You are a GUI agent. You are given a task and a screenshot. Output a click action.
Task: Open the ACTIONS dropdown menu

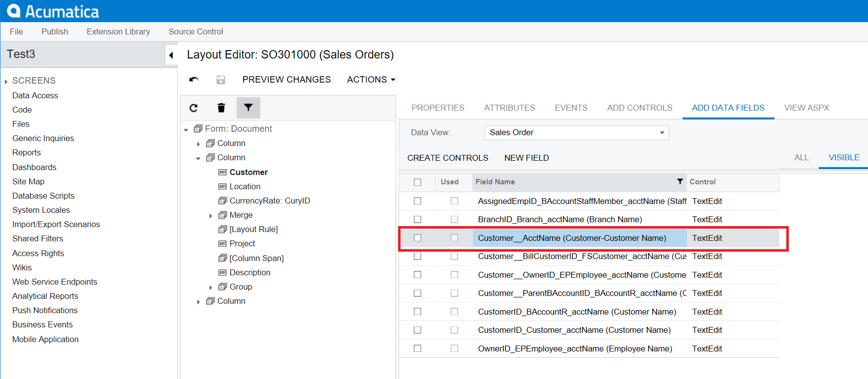click(x=371, y=80)
